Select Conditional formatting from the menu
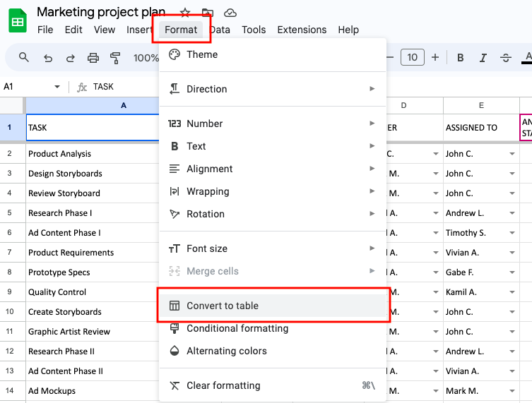Image resolution: width=532 pixels, height=403 pixels. [x=237, y=328]
